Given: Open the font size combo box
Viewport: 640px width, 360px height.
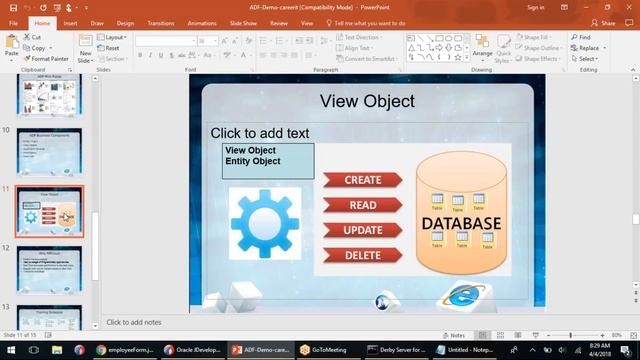Looking at the screenshot, I should click(x=207, y=41).
